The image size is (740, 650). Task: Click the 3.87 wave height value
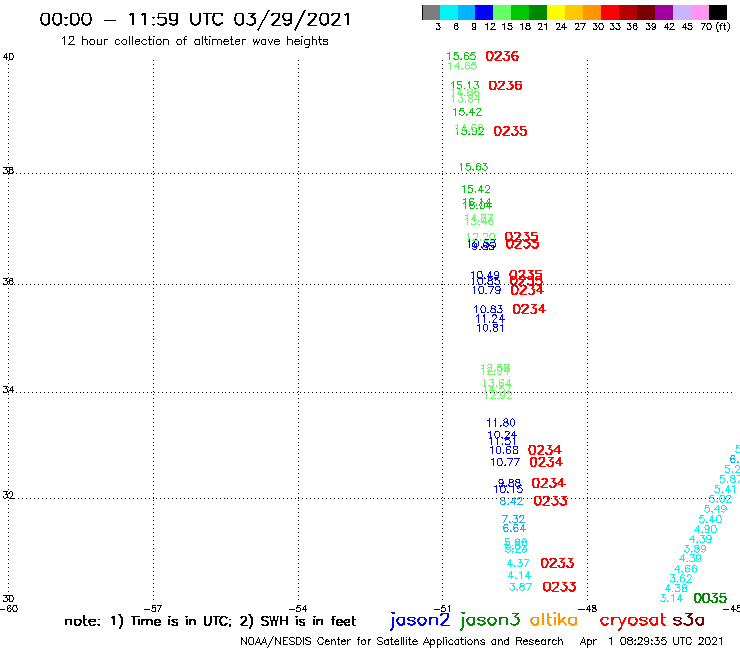click(520, 587)
